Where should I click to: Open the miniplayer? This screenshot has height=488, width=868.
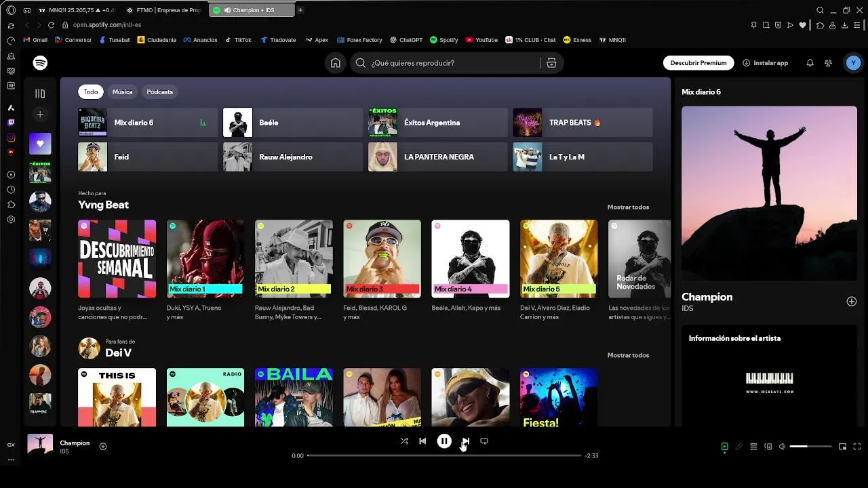[x=842, y=447]
